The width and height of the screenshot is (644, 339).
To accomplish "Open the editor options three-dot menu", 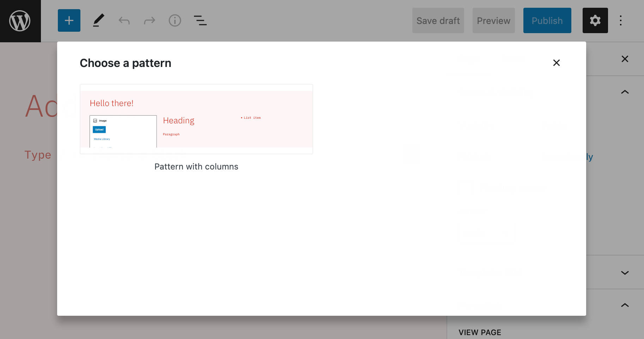I will (x=620, y=20).
